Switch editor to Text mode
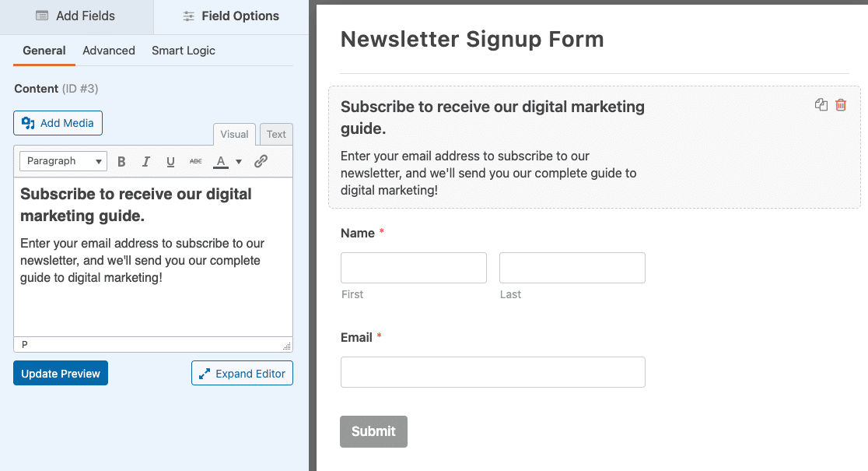The width and height of the screenshot is (868, 471). pos(276,134)
